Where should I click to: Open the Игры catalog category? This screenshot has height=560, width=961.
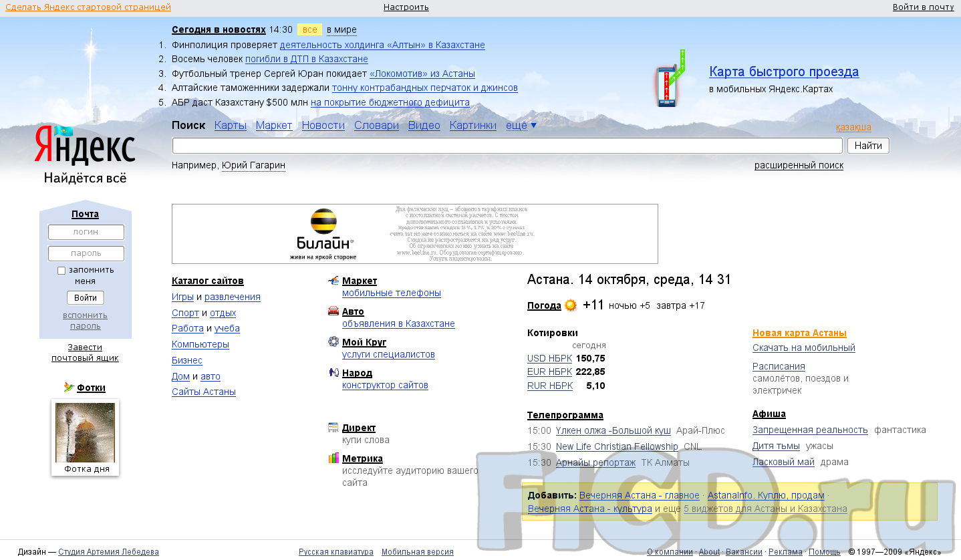tap(182, 297)
